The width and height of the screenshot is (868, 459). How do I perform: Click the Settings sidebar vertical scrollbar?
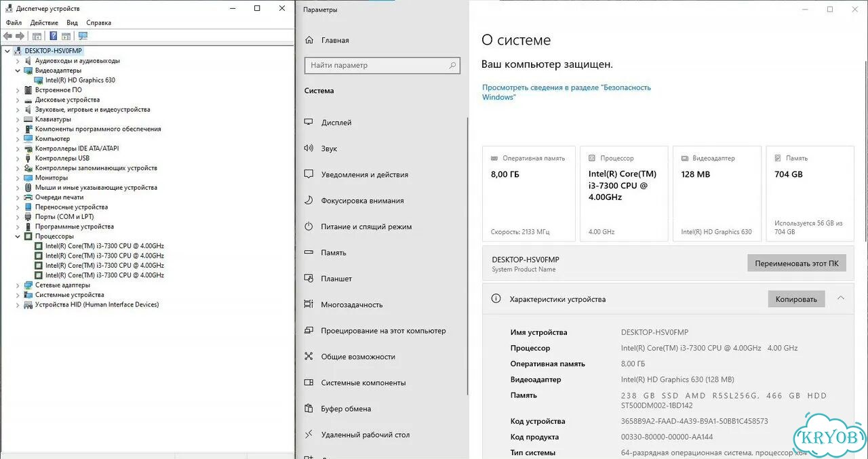click(467, 256)
